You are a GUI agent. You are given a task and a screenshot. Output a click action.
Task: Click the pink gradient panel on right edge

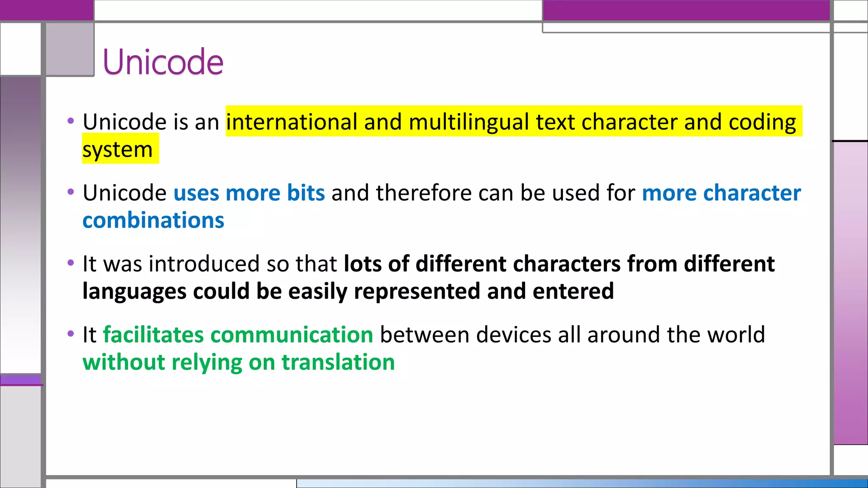[850, 292]
